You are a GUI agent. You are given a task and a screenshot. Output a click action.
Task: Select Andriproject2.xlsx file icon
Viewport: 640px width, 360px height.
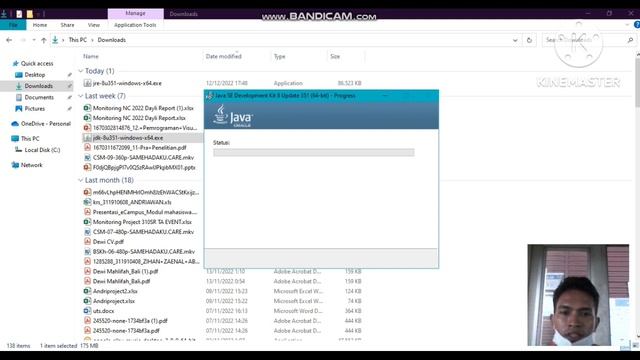tap(87, 291)
